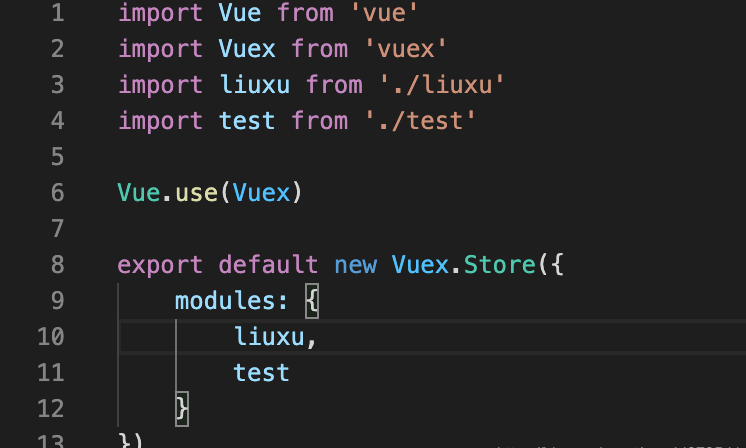
Task: Click the highlighted opening brace after modules
Action: coord(312,301)
